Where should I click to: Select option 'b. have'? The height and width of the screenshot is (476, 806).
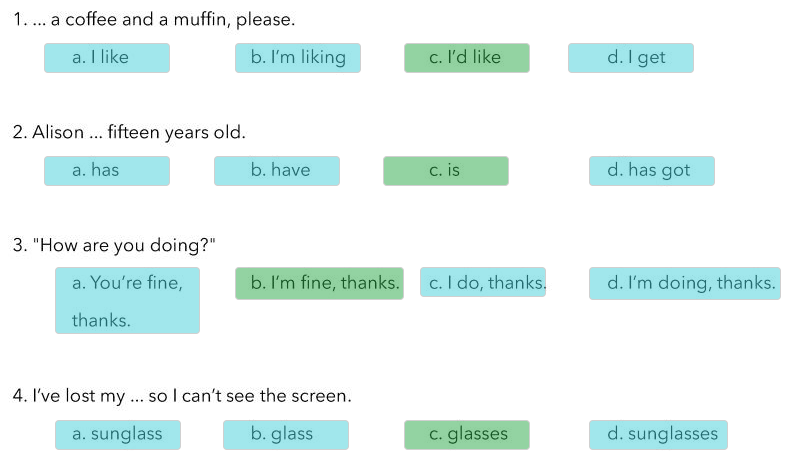(277, 171)
